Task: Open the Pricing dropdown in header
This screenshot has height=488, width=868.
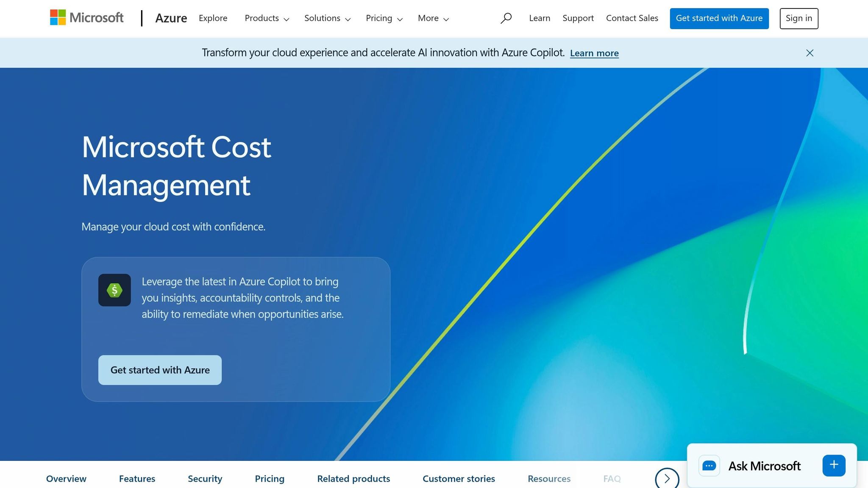Action: [384, 18]
